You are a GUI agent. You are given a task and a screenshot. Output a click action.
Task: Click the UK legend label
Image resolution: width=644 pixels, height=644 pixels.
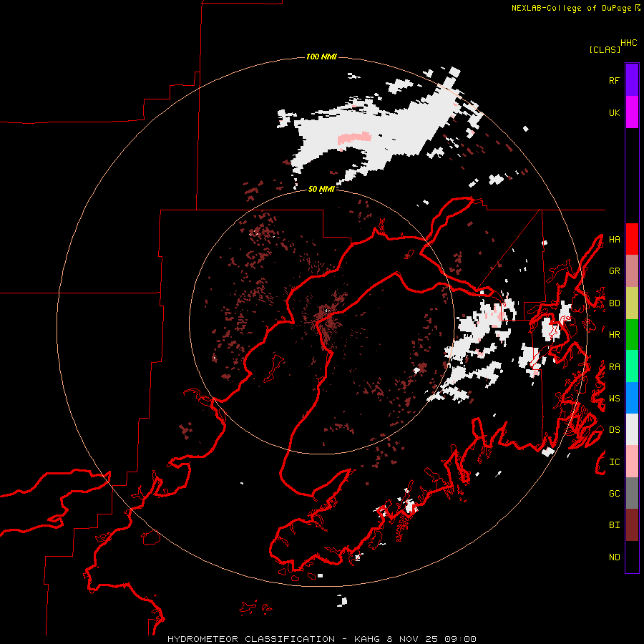pos(614,112)
